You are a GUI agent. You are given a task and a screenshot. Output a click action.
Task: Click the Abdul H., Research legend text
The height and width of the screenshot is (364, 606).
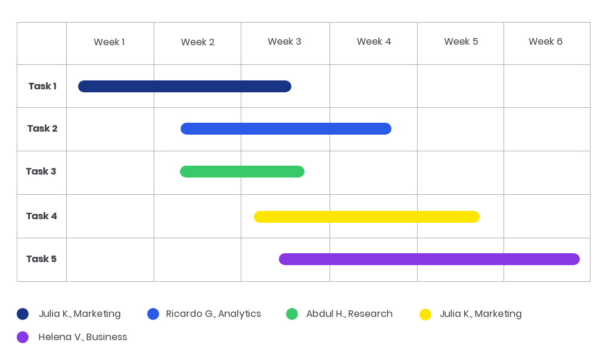(349, 314)
